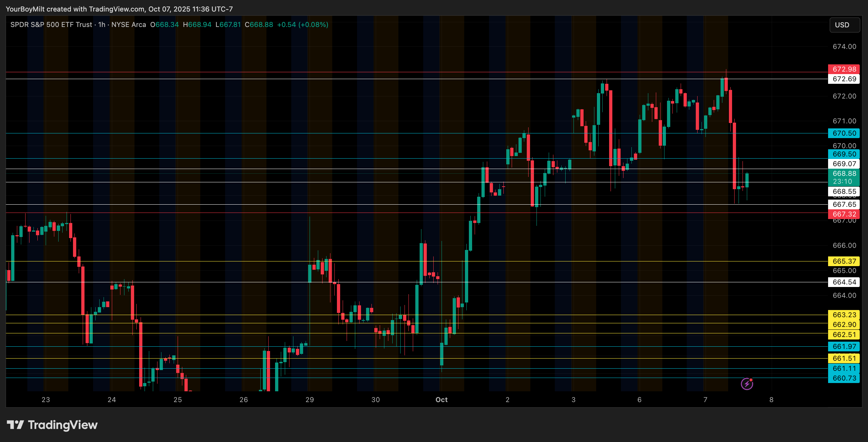The width and height of the screenshot is (868, 442).
Task: Click the Oct date on time axis
Action: 441,400
